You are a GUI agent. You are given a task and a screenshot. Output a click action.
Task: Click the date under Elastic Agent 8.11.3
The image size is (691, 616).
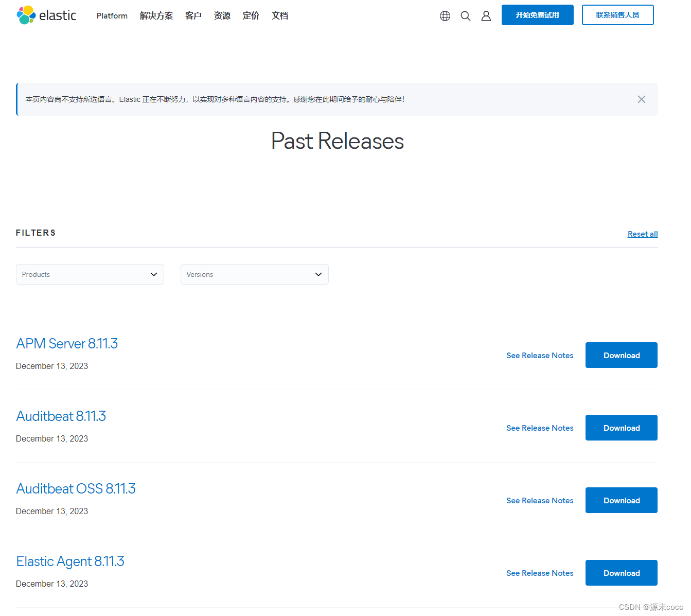click(x=52, y=584)
